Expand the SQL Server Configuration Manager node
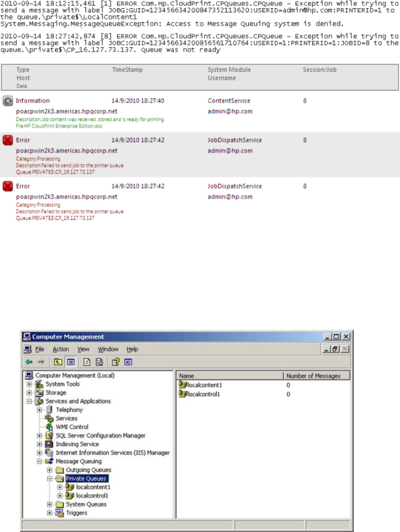Image resolution: width=400 pixels, height=532 pixels. click(39, 435)
